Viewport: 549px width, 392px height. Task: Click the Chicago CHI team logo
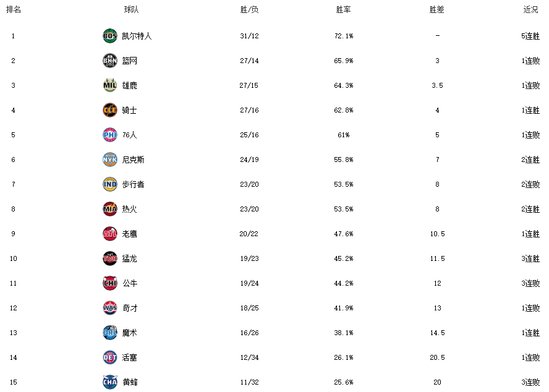(x=110, y=283)
